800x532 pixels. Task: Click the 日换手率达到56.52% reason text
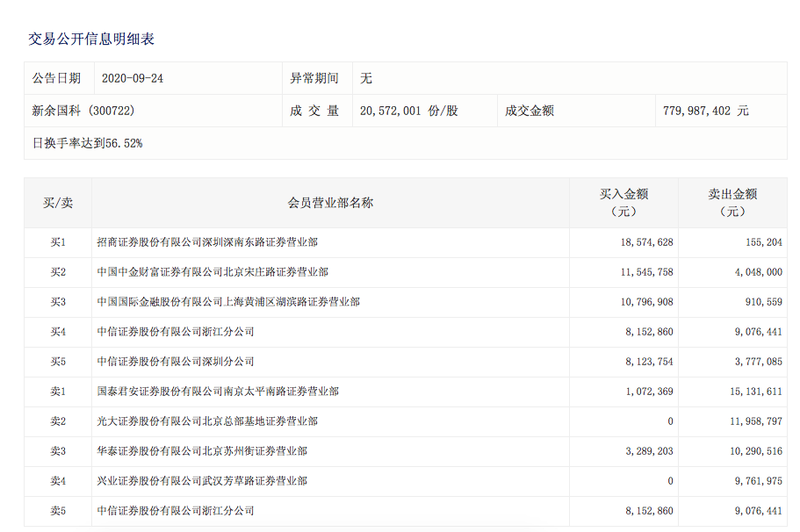(87, 143)
